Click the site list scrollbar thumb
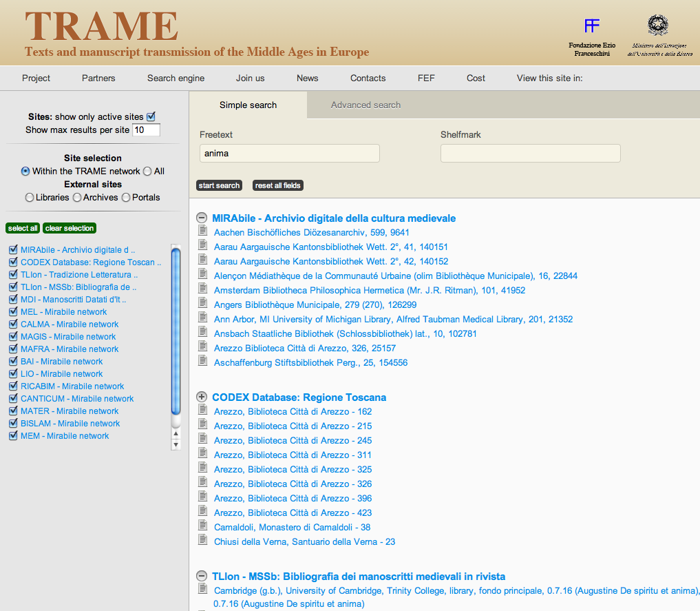 click(176, 331)
